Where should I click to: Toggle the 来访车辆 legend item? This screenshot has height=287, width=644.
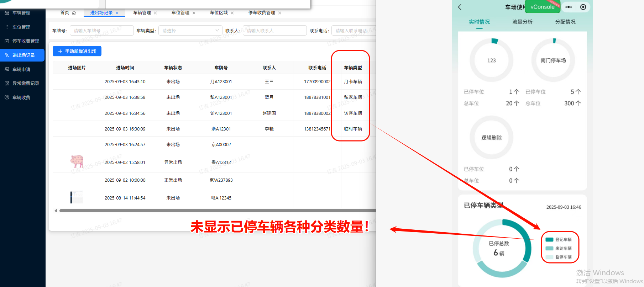(x=559, y=249)
